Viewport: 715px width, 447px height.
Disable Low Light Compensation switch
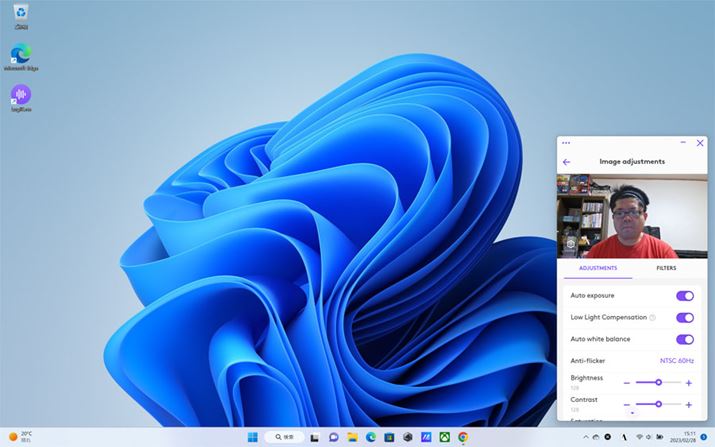[x=685, y=318]
